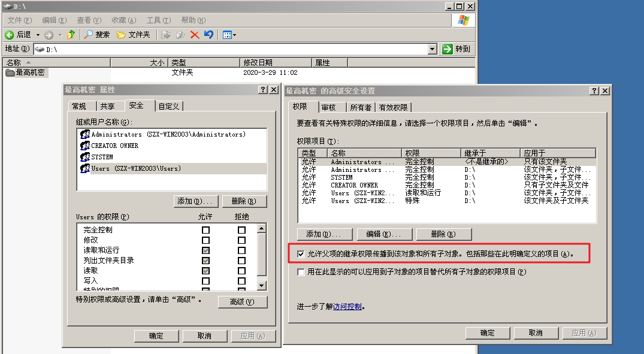
Task: Open the 收藏(A) menu
Action: pyautogui.click(x=124, y=20)
